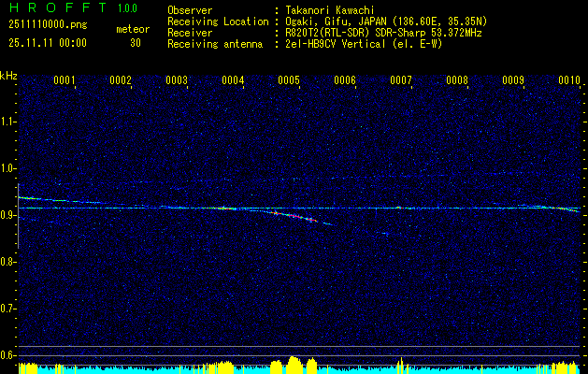The width and height of the screenshot is (588, 374).
Task: Click the 0.9 kHz axis label
Action: point(7,215)
